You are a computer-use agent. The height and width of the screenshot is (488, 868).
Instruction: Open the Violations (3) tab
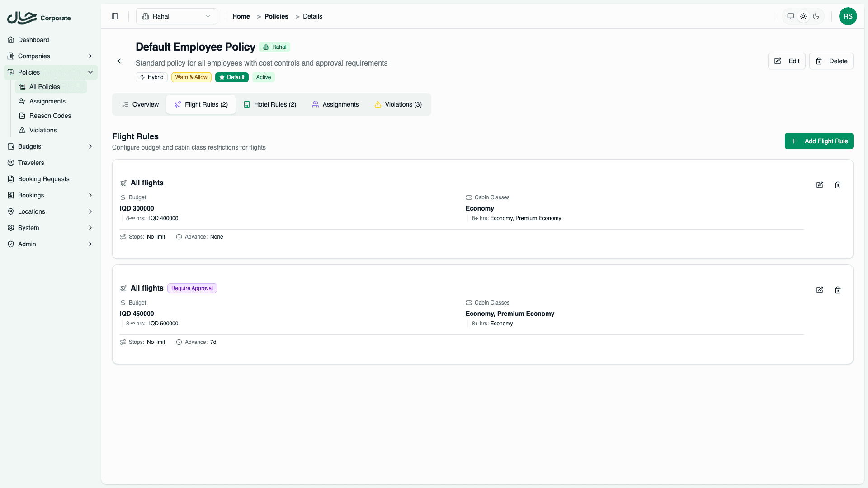click(398, 104)
